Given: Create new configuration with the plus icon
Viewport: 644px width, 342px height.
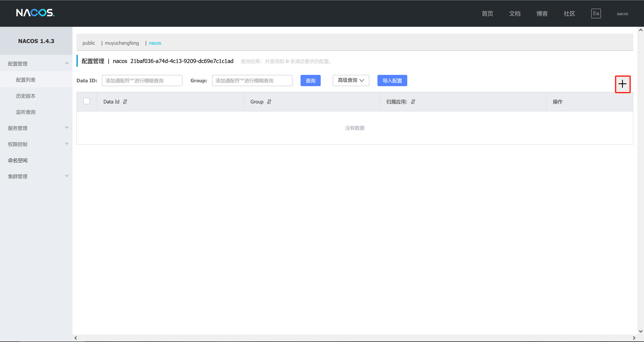Looking at the screenshot, I should click(x=622, y=84).
